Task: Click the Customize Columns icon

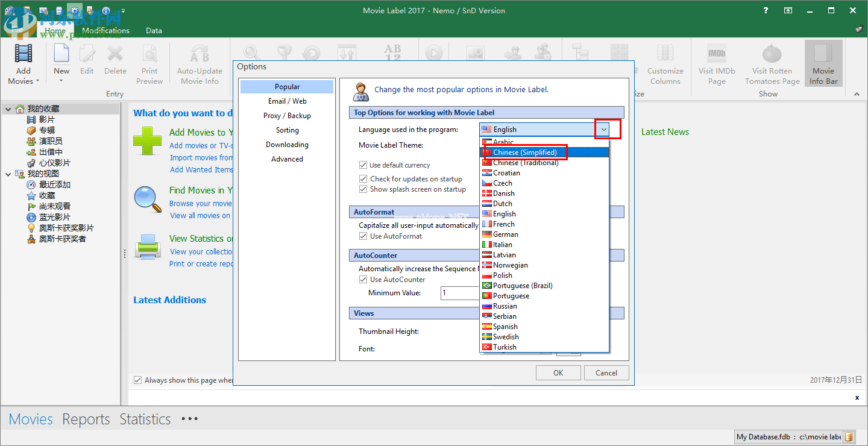Action: click(x=665, y=53)
